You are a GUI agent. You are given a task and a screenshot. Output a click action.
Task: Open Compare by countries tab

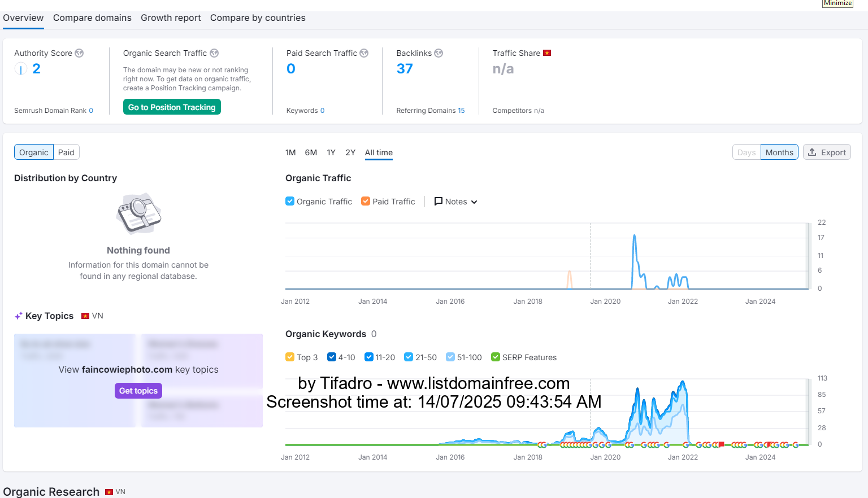(258, 18)
